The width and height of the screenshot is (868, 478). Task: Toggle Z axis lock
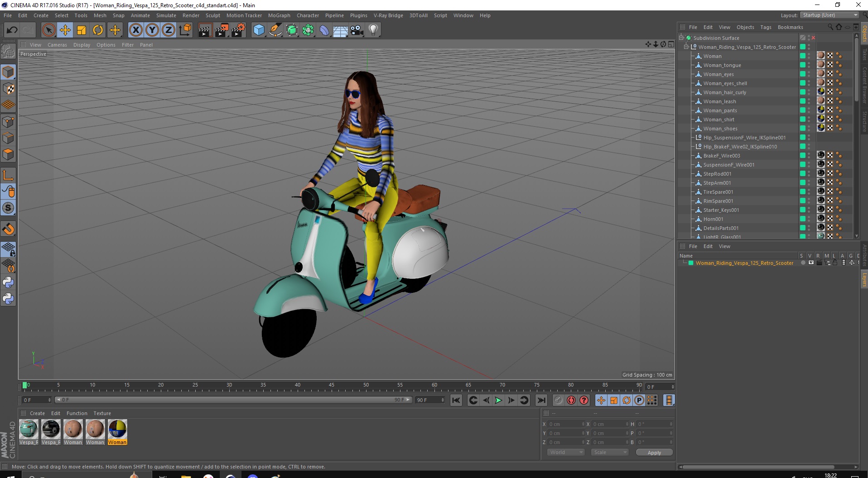coord(169,30)
